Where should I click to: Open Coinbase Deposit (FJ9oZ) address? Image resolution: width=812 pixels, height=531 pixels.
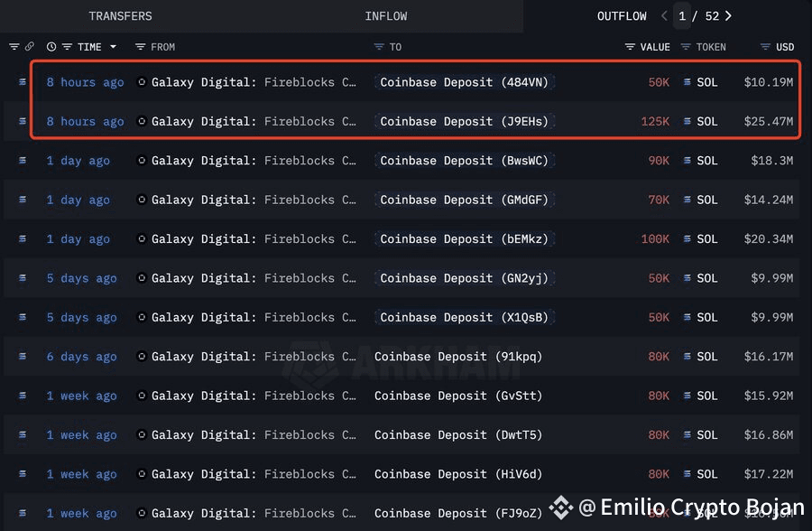click(458, 513)
